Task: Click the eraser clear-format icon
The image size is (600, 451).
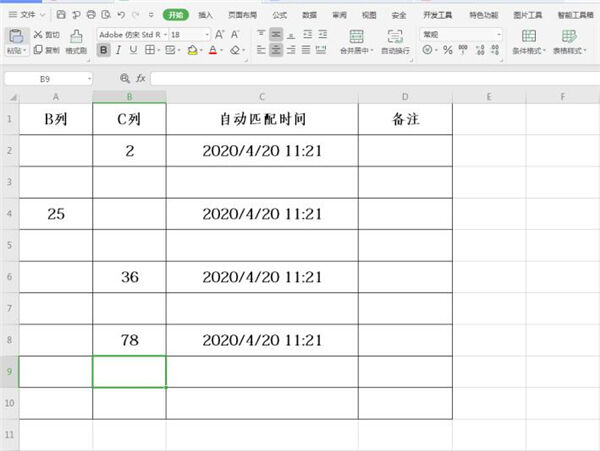Action: coord(235,50)
